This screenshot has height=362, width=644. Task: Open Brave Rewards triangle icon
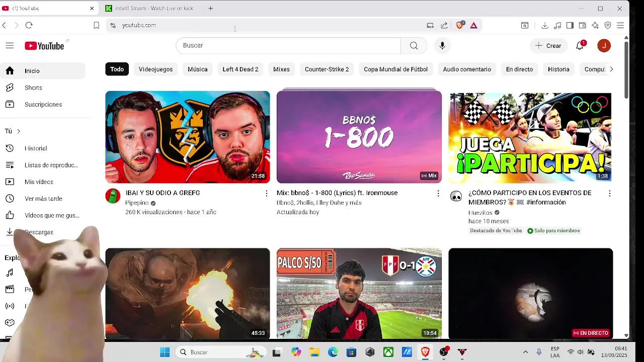point(473,25)
